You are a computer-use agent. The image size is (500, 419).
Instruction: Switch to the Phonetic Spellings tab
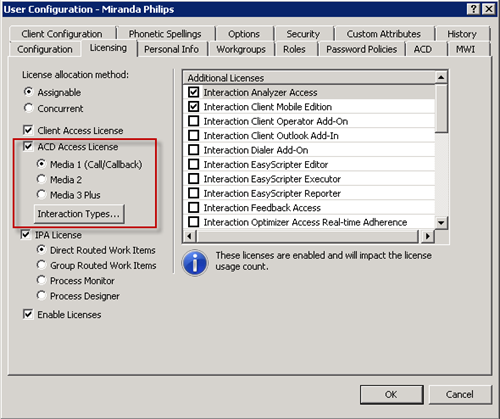pyautogui.click(x=165, y=34)
